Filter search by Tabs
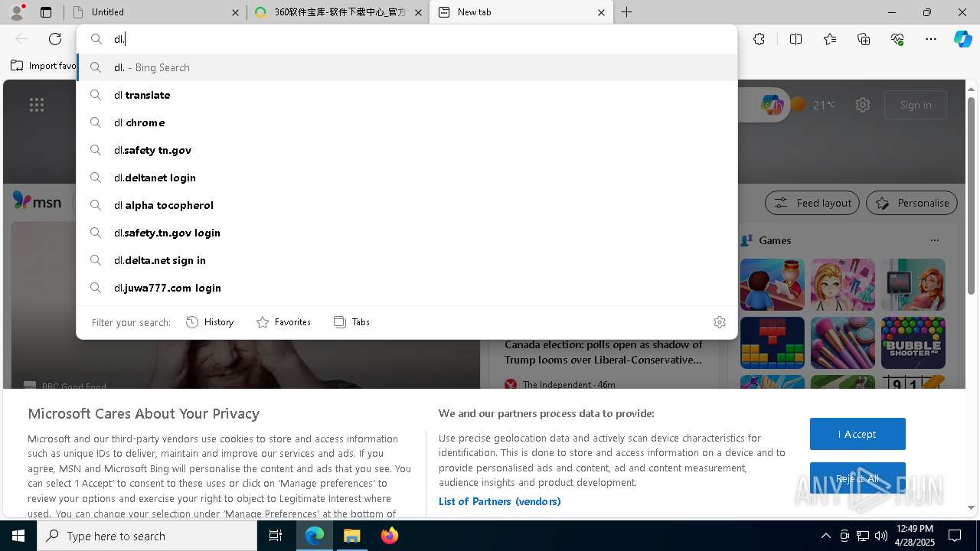Screen dimensions: 980x551 click(352, 322)
